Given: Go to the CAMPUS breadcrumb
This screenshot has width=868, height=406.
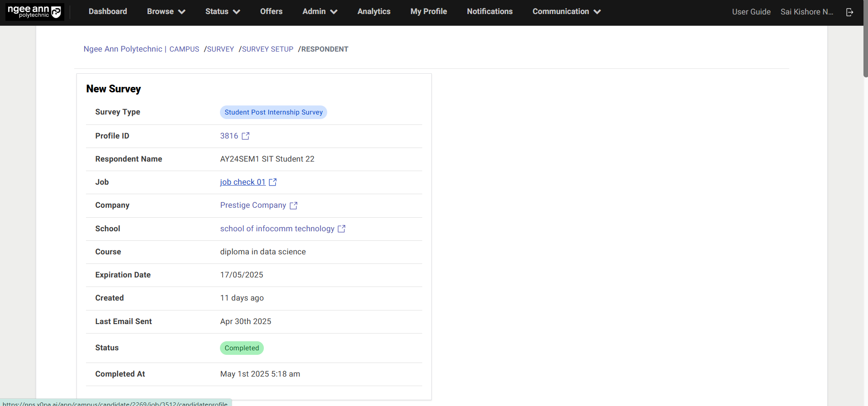Looking at the screenshot, I should point(184,49).
